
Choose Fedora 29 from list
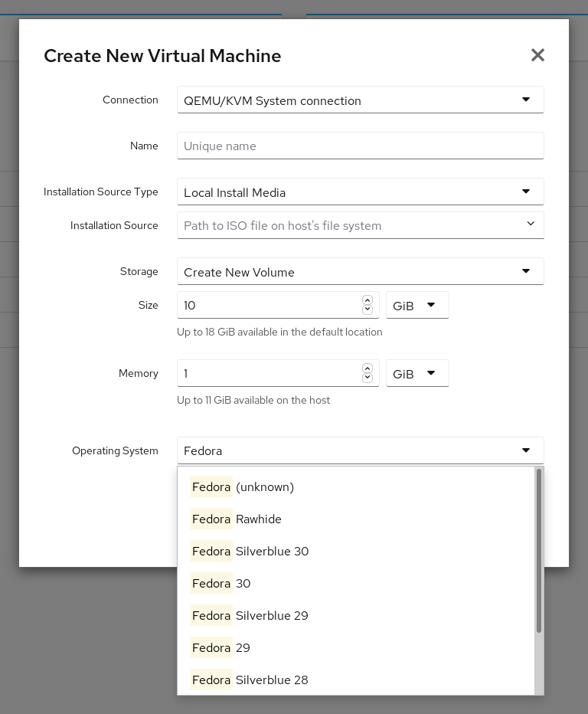221,648
